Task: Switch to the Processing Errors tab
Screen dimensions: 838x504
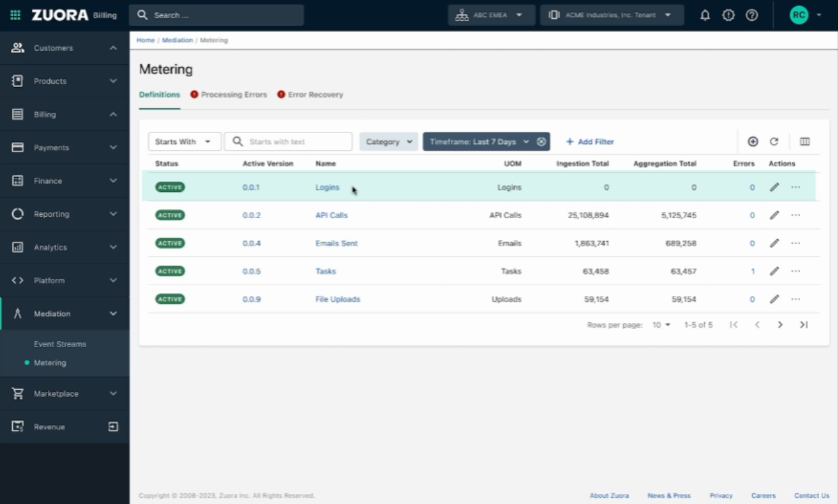Action: 233,95
